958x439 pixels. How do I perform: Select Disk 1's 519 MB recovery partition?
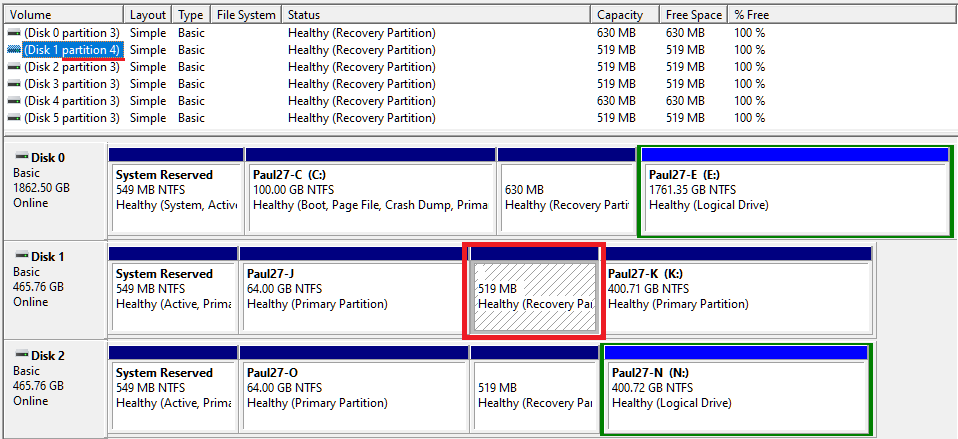click(534, 296)
